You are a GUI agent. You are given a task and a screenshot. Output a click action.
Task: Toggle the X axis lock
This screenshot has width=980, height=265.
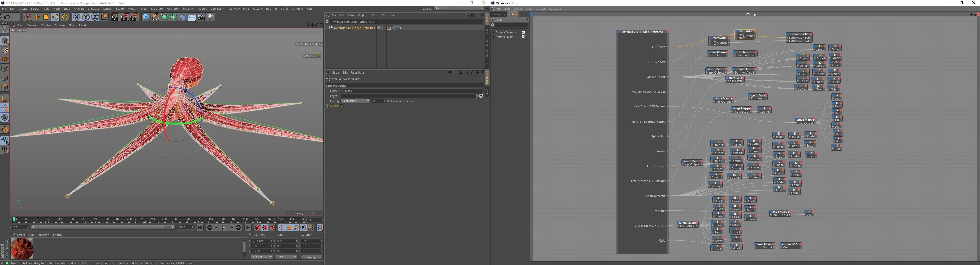click(77, 17)
